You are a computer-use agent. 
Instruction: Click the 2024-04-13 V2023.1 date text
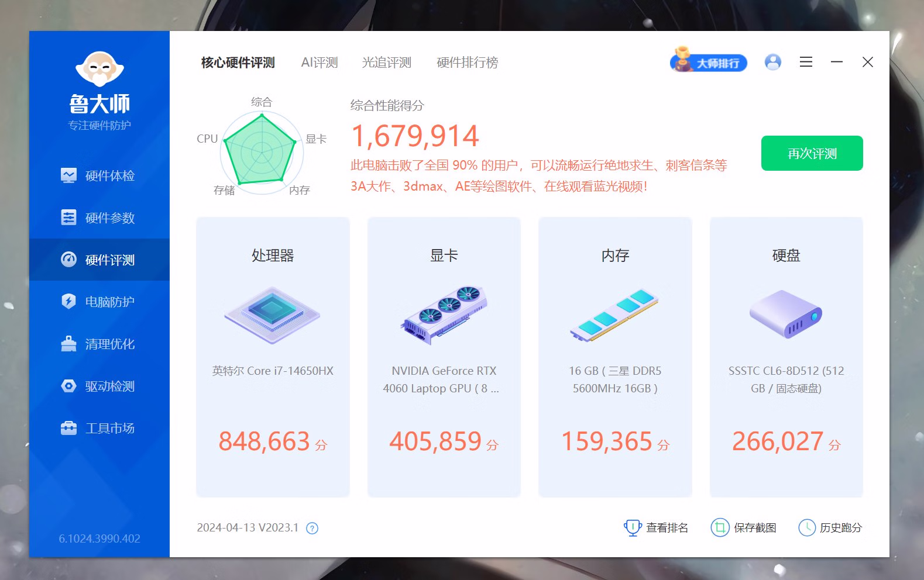(x=248, y=527)
